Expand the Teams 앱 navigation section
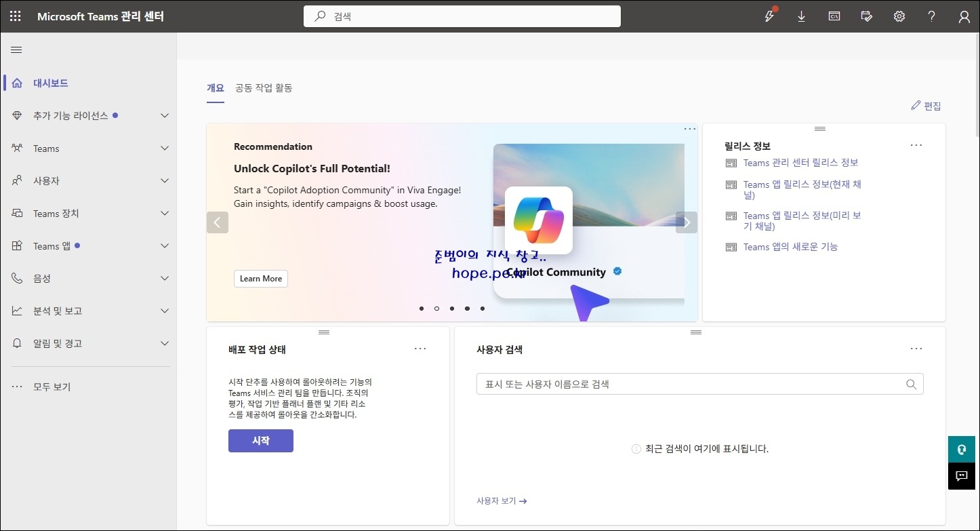The height and width of the screenshot is (531, 980). [x=165, y=246]
